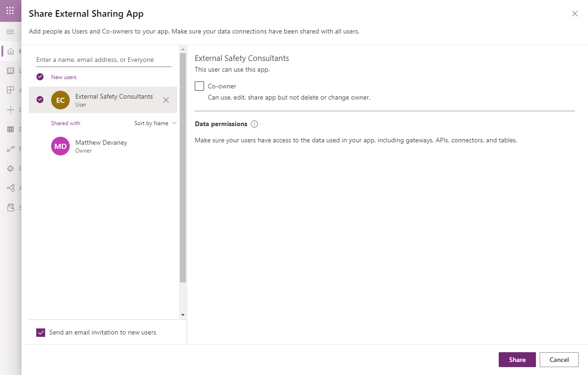Untick External Safety Consultants selection circle
The height and width of the screenshot is (375, 588).
pyautogui.click(x=40, y=99)
